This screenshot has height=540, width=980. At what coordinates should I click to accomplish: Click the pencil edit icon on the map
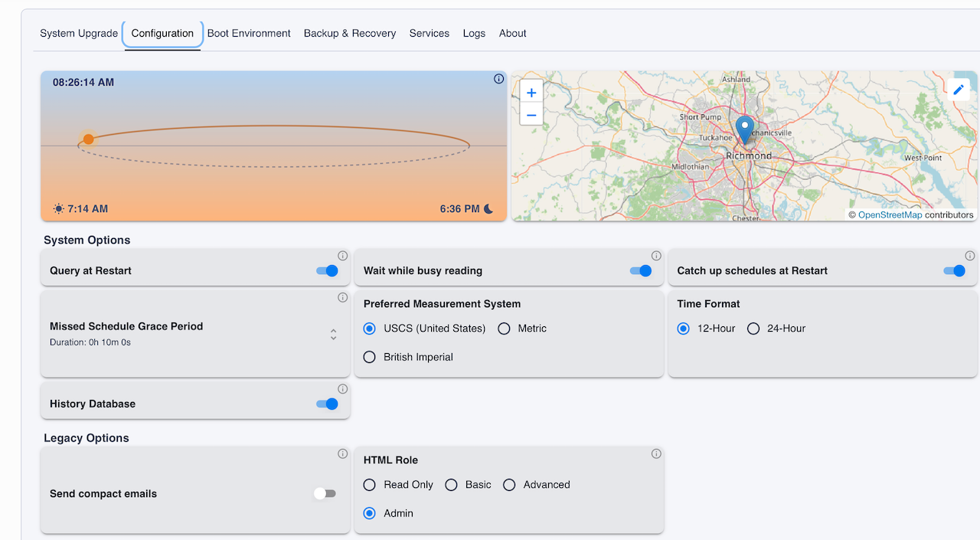point(959,90)
